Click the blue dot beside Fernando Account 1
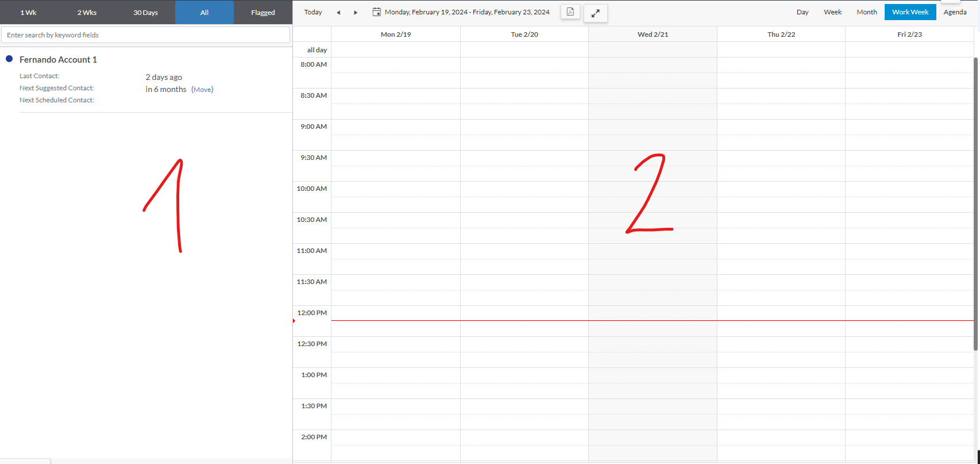980x464 pixels. pyautogui.click(x=9, y=59)
